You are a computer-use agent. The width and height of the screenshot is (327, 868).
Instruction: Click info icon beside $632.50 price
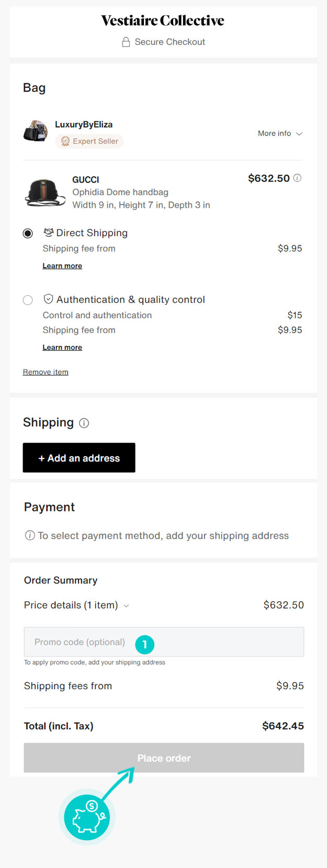coord(297,178)
